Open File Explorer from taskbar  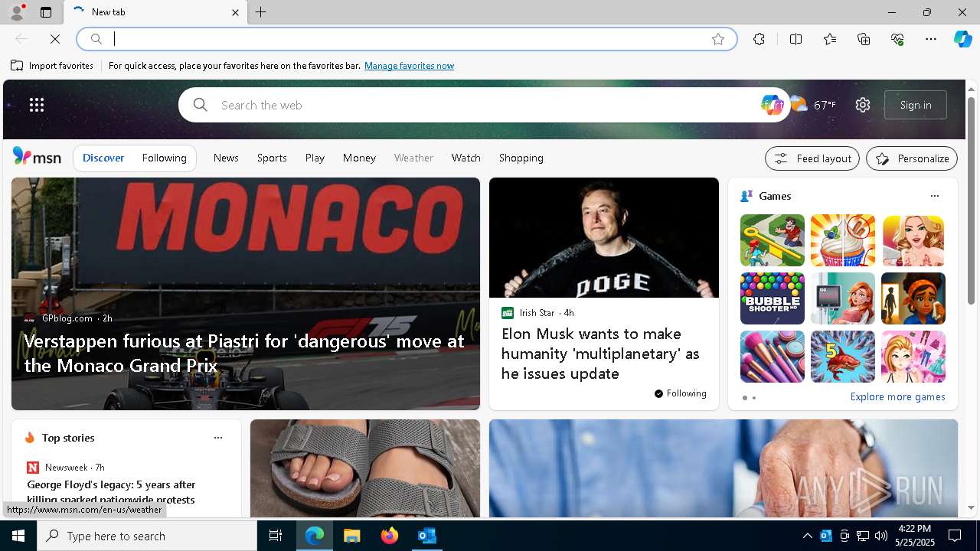click(x=351, y=536)
